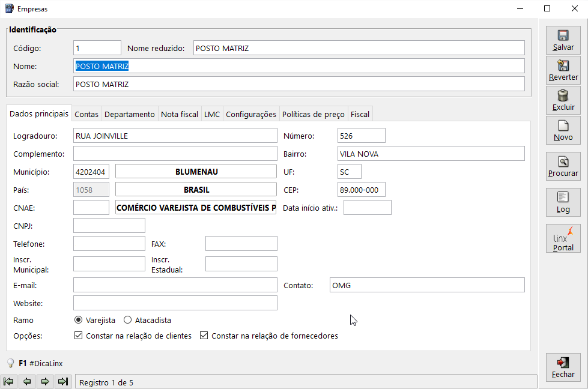The width and height of the screenshot is (588, 389).
Task: Focus the E-mail field
Action: tap(175, 285)
